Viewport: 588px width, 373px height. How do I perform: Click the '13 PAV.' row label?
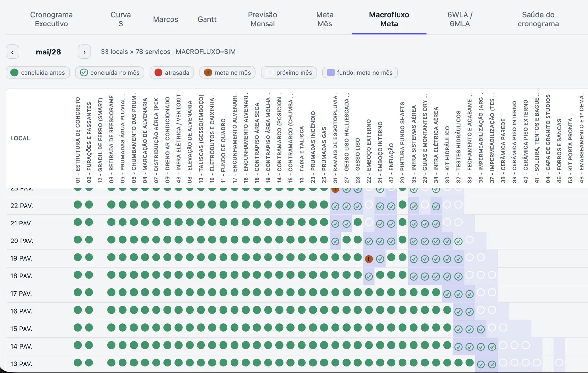pos(22,364)
